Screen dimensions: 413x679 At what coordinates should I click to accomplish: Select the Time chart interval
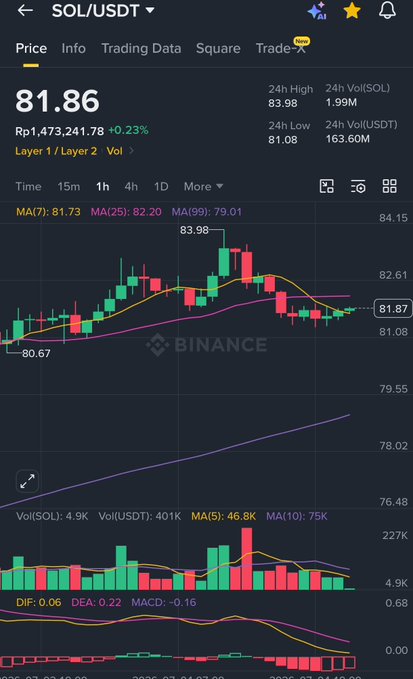[x=29, y=187]
